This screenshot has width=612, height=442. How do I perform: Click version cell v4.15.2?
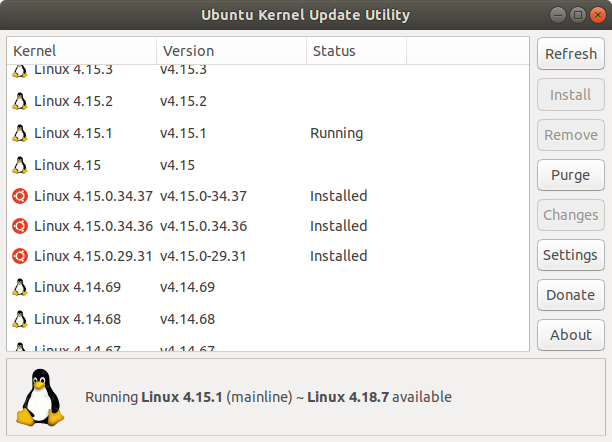tap(183, 101)
